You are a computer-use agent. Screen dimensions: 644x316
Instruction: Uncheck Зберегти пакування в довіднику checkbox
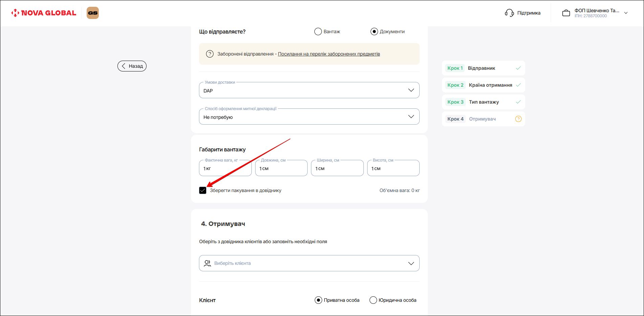pyautogui.click(x=203, y=190)
